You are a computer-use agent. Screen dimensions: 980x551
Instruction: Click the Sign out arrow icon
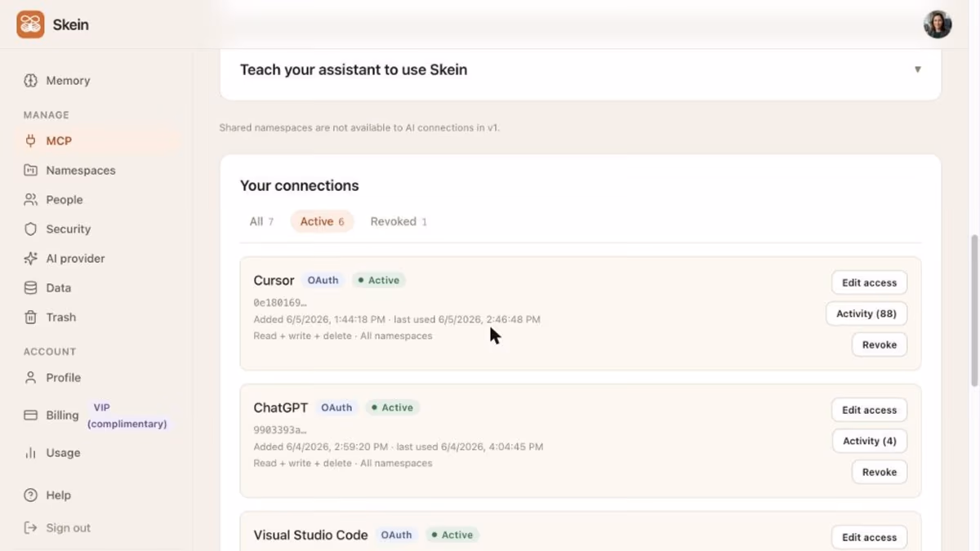[x=31, y=528]
